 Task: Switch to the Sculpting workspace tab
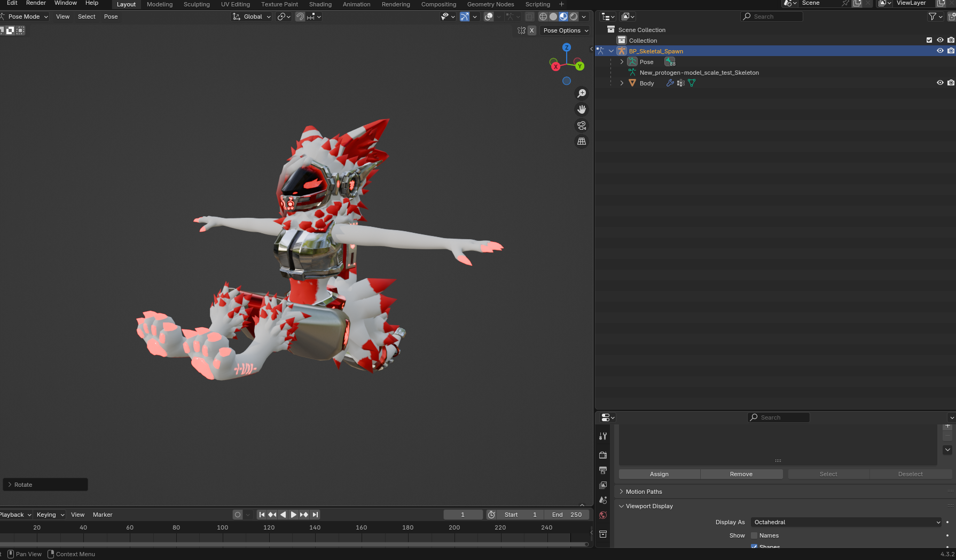click(x=197, y=4)
